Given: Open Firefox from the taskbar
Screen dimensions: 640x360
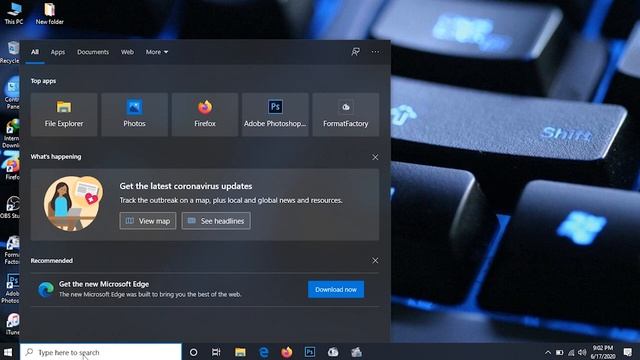Looking at the screenshot, I should (287, 352).
